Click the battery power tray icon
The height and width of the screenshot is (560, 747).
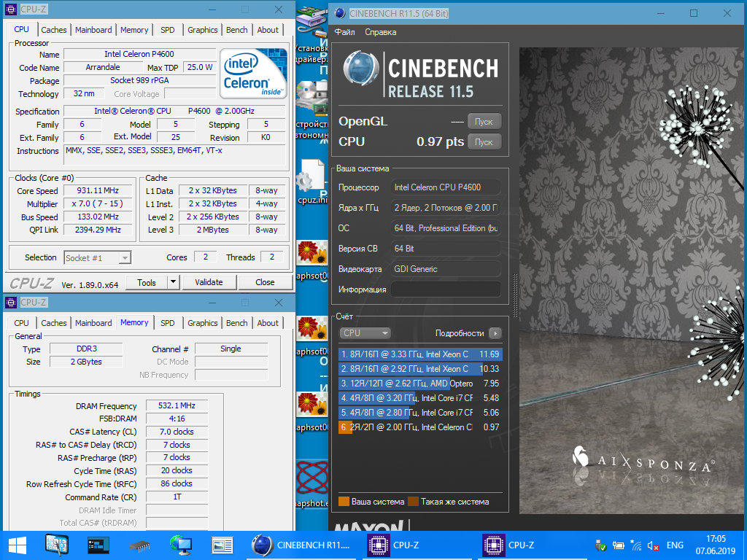point(619,545)
